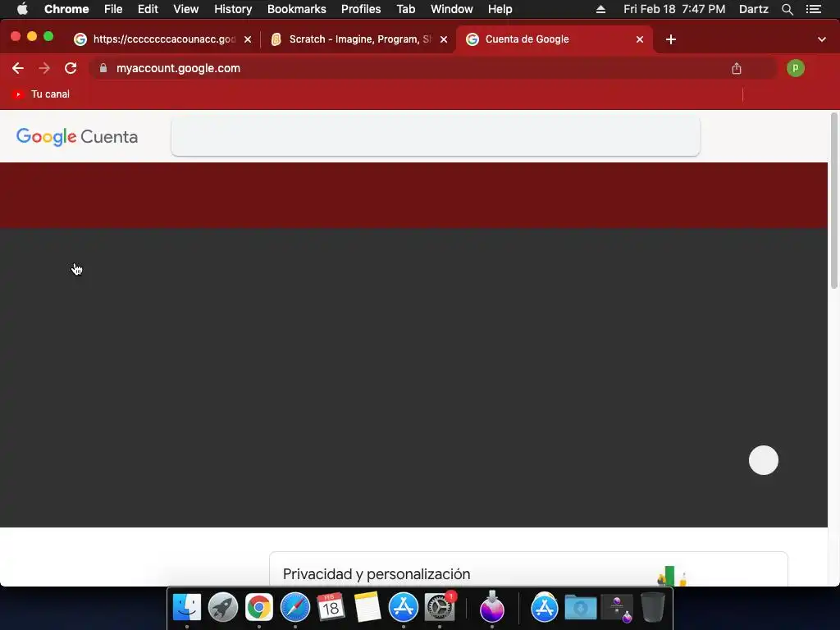Open the Window menu

click(452, 9)
